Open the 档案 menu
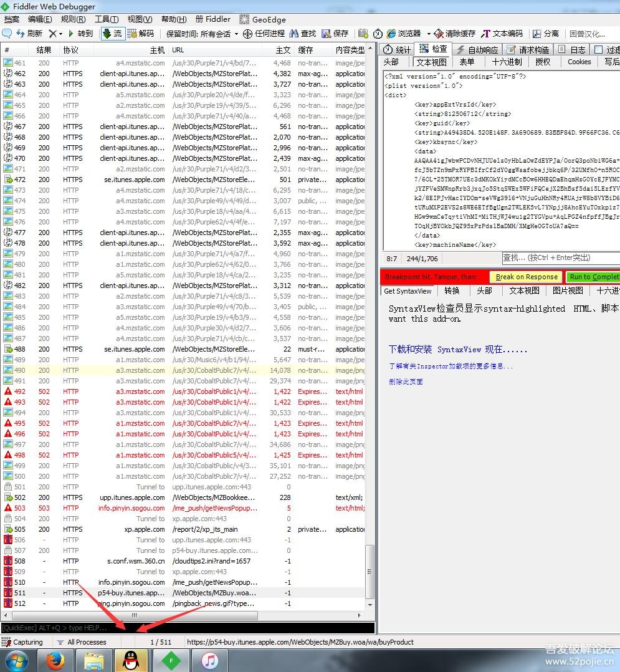Image resolution: width=620 pixels, height=672 pixels. (12, 19)
